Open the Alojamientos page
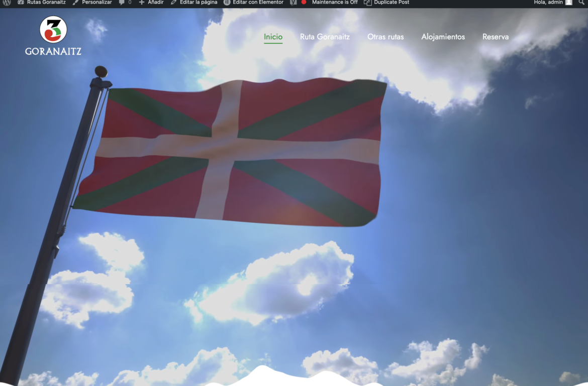Viewport: 588px width, 386px height. (x=443, y=37)
